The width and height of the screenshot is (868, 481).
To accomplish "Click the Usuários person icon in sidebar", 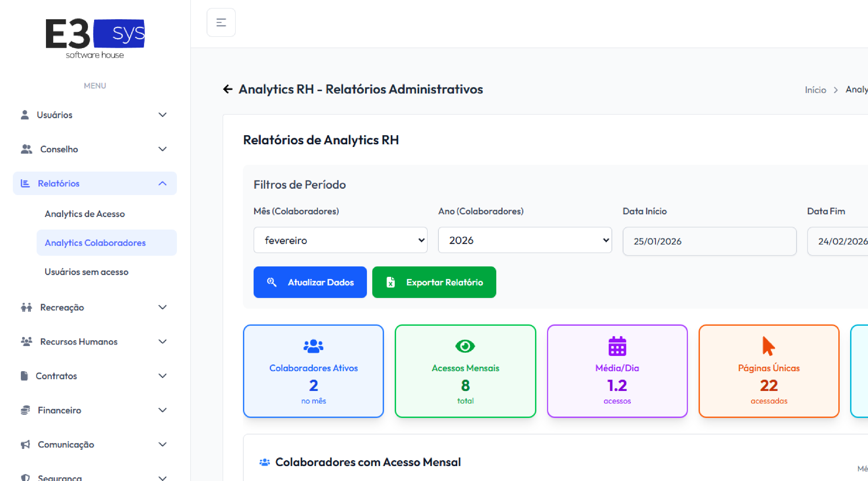I will (x=25, y=115).
